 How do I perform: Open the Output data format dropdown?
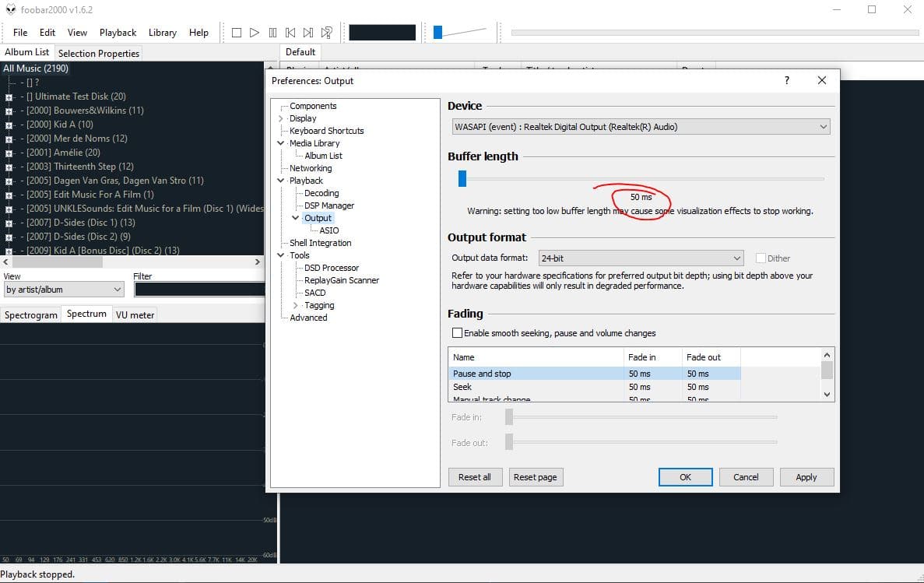pos(641,258)
